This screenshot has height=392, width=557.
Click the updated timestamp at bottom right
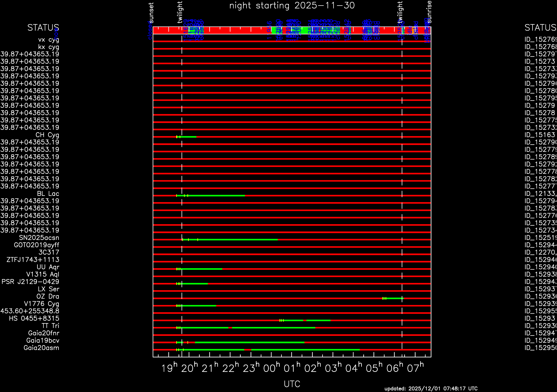point(431,389)
